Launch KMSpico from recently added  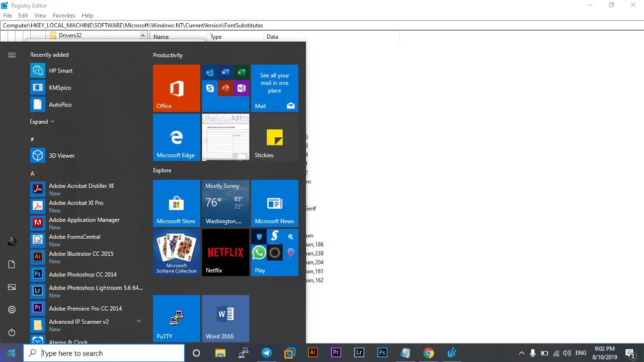[87, 88]
